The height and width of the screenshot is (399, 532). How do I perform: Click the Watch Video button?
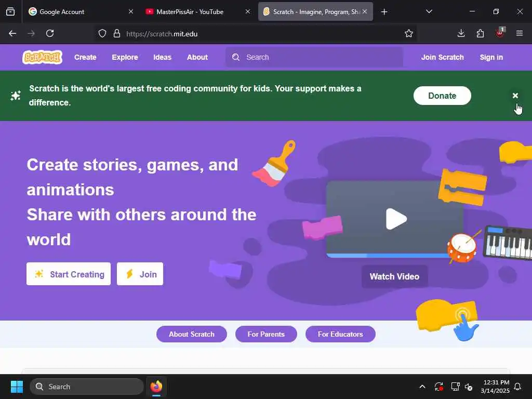click(395, 276)
